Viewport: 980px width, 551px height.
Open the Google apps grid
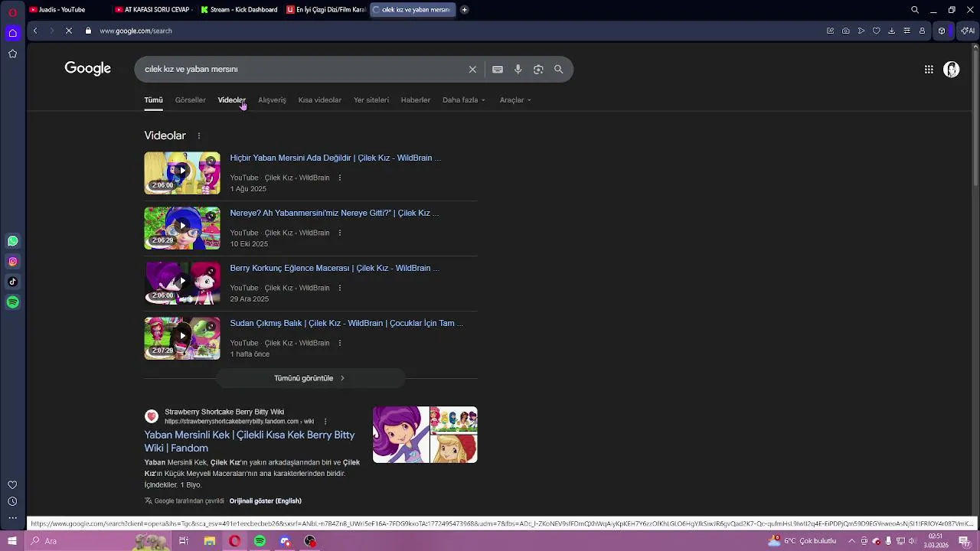click(x=929, y=70)
